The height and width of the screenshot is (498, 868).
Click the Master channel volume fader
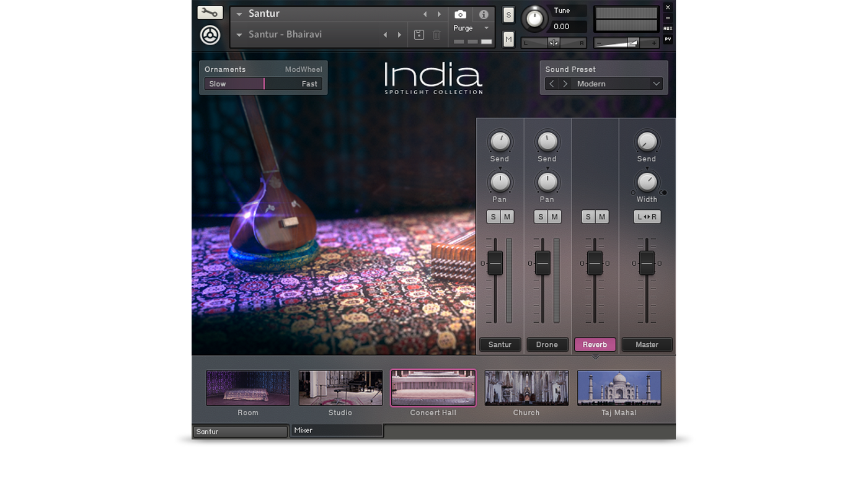coord(647,263)
